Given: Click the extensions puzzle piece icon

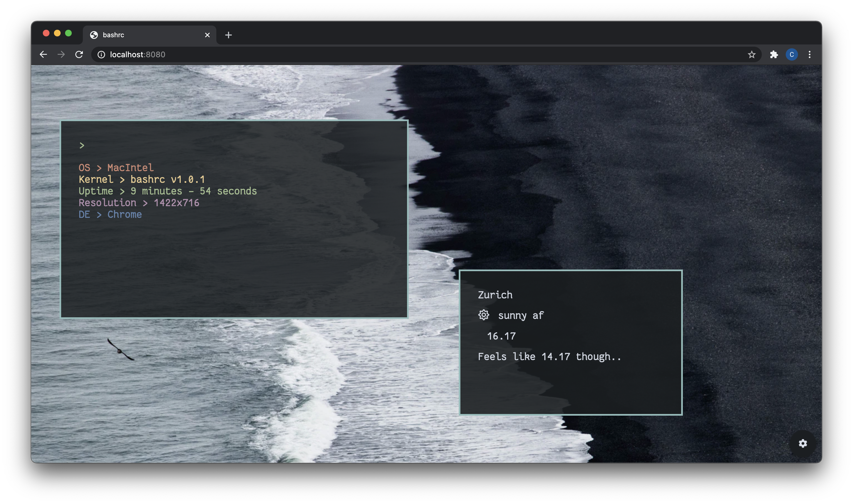Looking at the screenshot, I should point(775,54).
